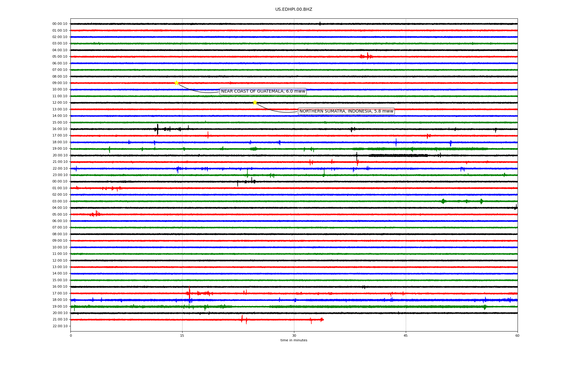Click the US.EDHPI.00.BHZ plot title
588x368 pixels.
294,10
